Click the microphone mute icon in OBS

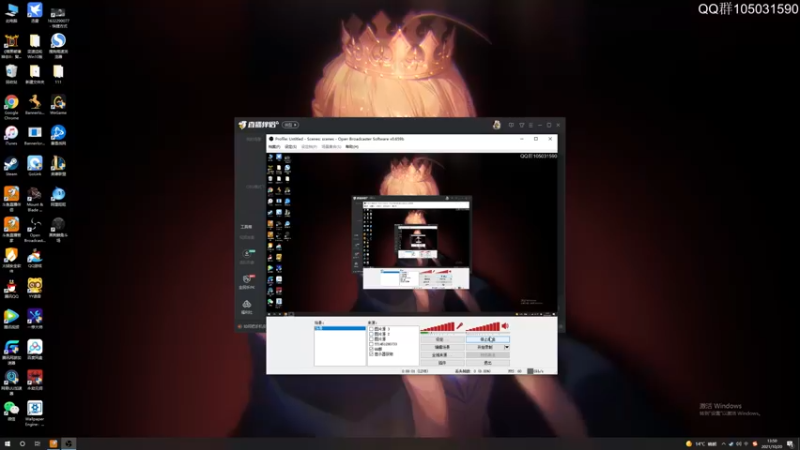click(459, 326)
